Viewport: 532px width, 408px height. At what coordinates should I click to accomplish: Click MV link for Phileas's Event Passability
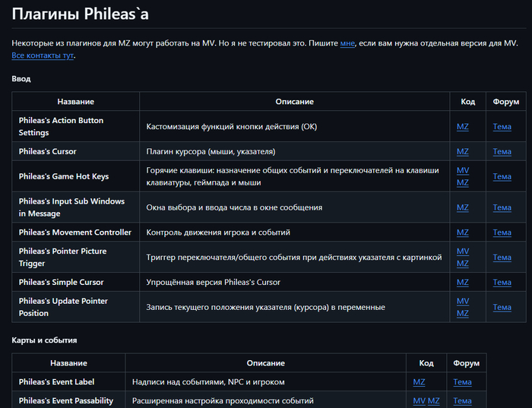click(420, 400)
